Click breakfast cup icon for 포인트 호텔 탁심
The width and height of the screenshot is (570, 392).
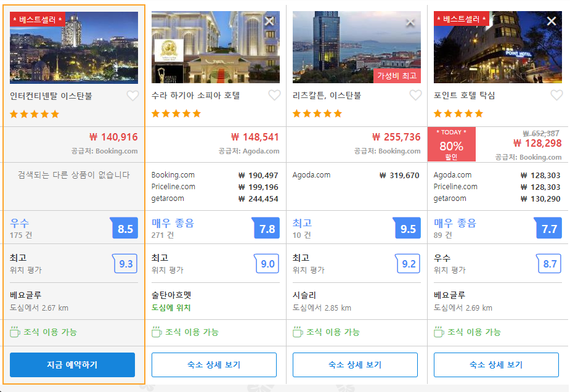point(439,332)
